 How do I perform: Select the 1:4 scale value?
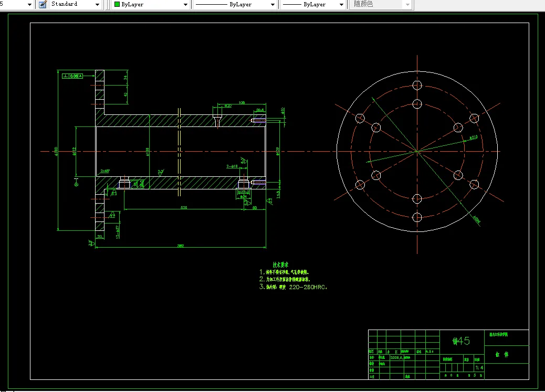pyautogui.click(x=479, y=367)
